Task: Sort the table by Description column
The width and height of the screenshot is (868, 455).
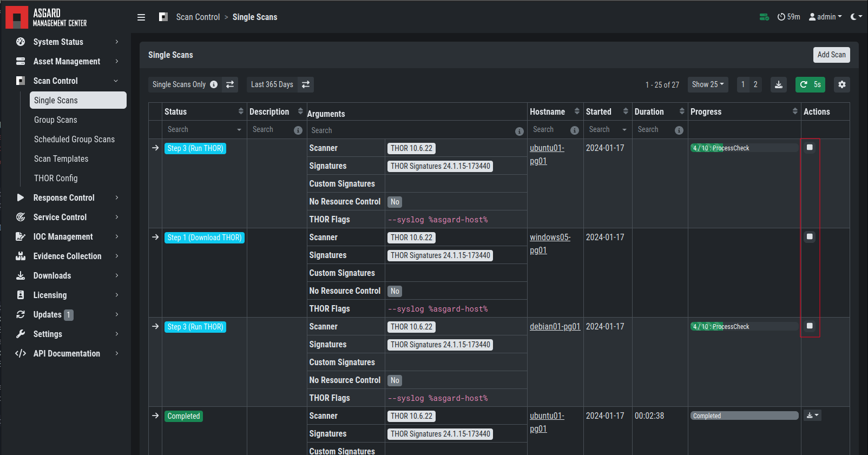Action: (300, 111)
